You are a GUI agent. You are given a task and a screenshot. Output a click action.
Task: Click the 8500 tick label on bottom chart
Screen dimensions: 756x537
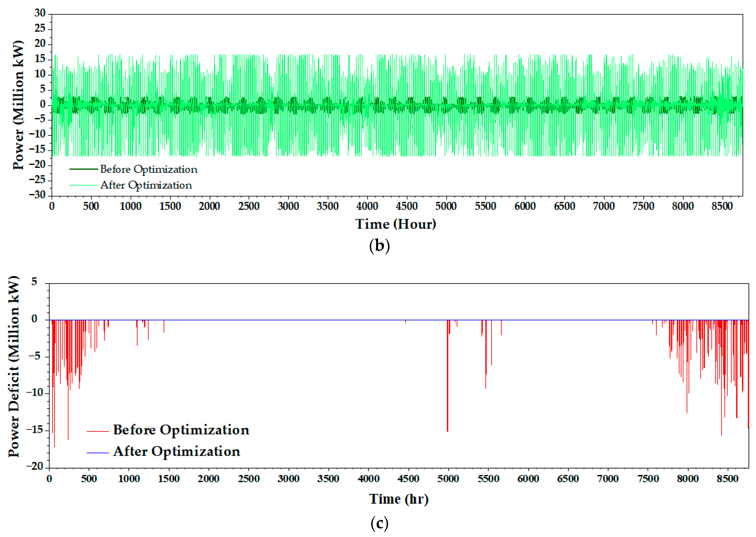727,479
